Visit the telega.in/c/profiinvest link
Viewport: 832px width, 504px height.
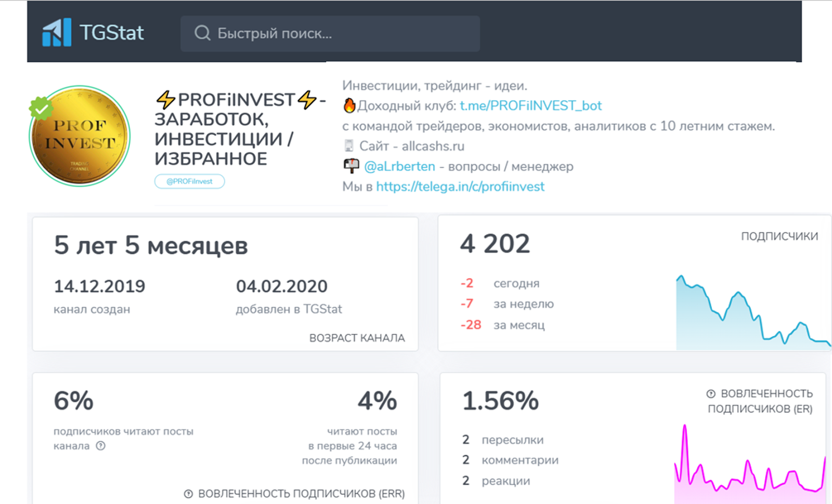click(460, 187)
